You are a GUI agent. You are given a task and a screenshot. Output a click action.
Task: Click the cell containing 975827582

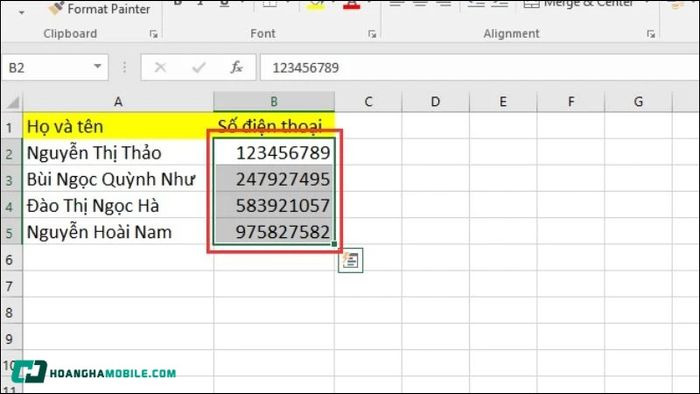pyautogui.click(x=274, y=232)
